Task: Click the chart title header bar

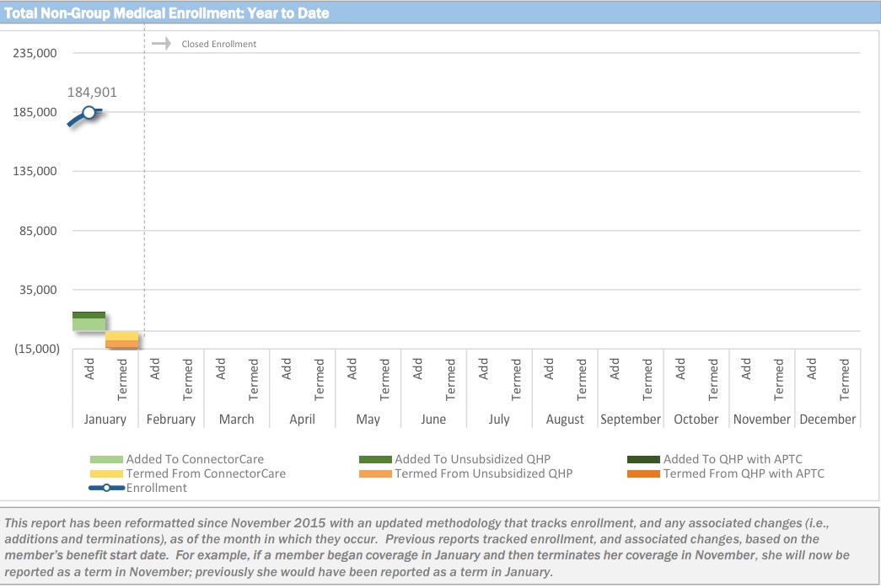Action: [x=440, y=13]
